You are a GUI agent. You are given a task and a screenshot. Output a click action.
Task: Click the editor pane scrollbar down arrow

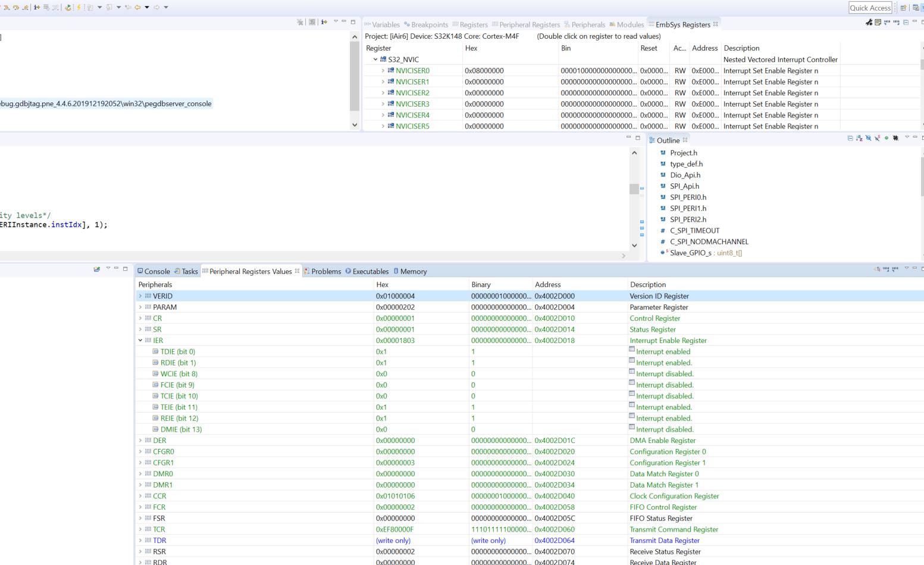click(634, 245)
